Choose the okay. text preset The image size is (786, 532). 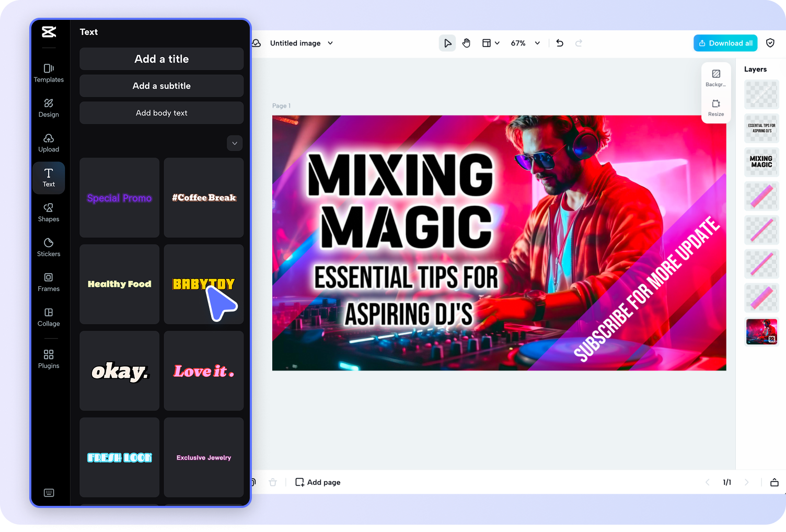click(x=119, y=371)
